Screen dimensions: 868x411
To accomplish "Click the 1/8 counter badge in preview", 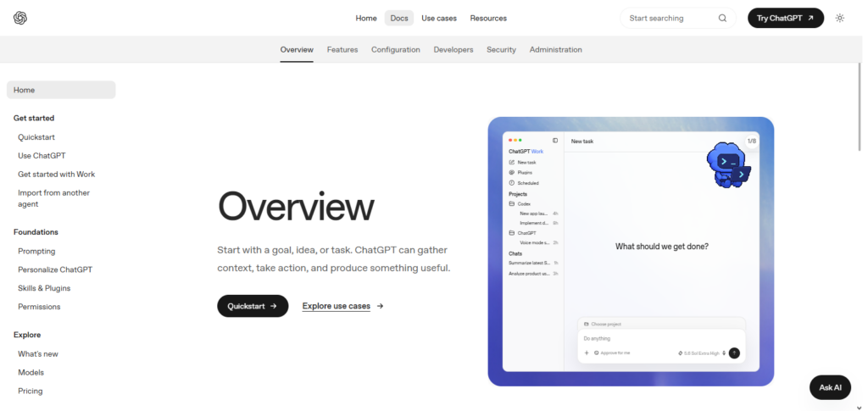I will pyautogui.click(x=751, y=141).
